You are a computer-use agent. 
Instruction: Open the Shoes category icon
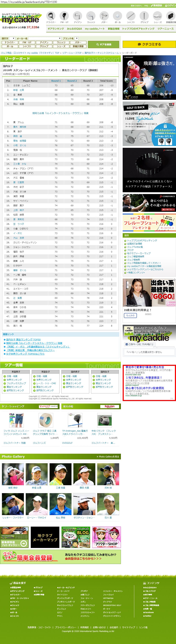click(x=158, y=17)
